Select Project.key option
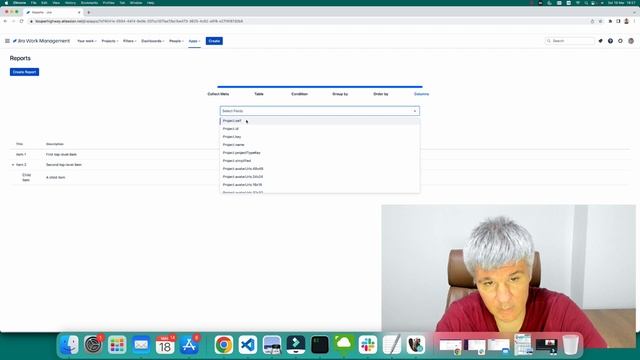Screen dimensions: 640x360 pyautogui.click(x=320, y=137)
